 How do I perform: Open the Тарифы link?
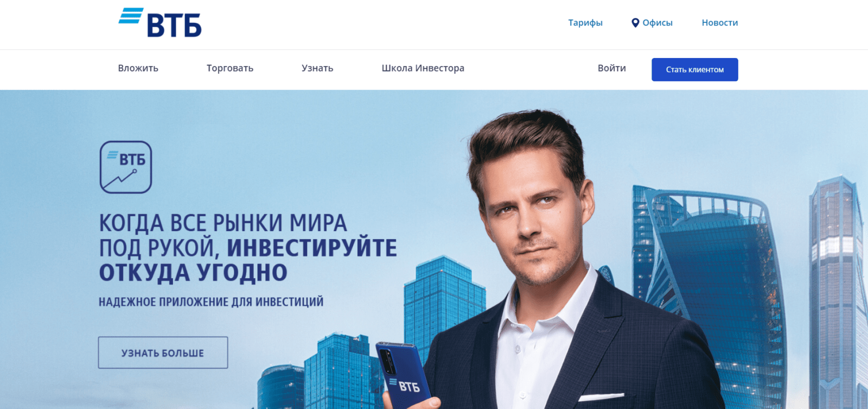[x=585, y=23]
